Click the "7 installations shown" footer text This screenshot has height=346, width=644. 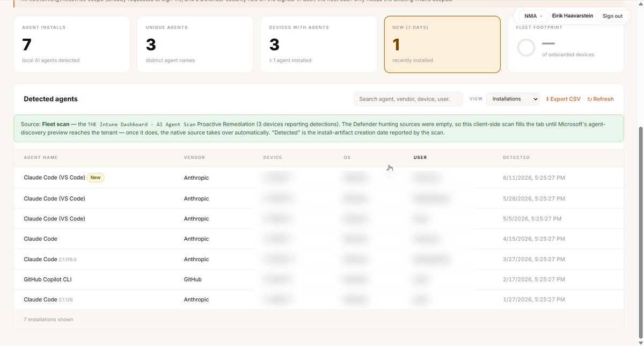(x=48, y=320)
